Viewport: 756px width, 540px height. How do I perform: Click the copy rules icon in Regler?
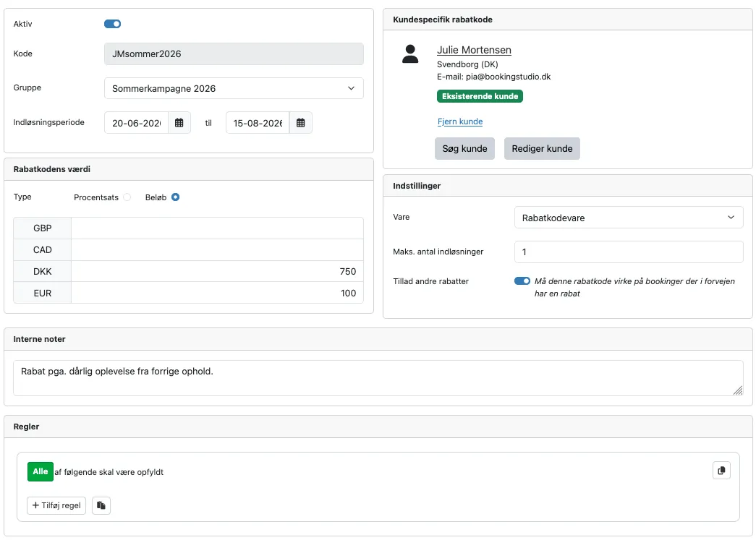pos(721,471)
